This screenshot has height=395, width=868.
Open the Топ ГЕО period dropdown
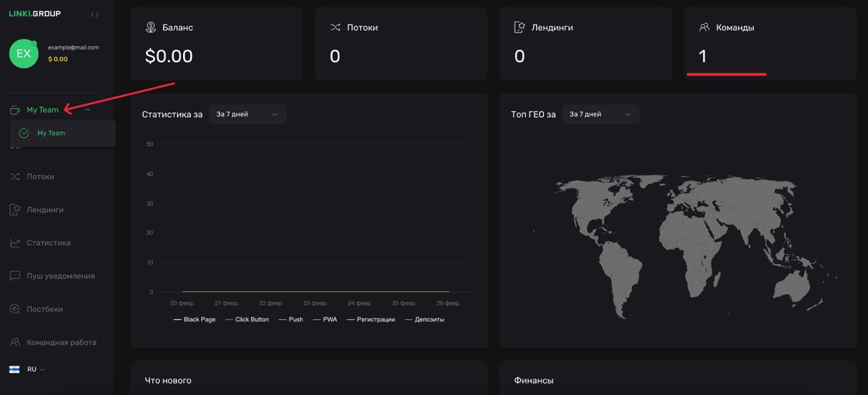tap(600, 115)
